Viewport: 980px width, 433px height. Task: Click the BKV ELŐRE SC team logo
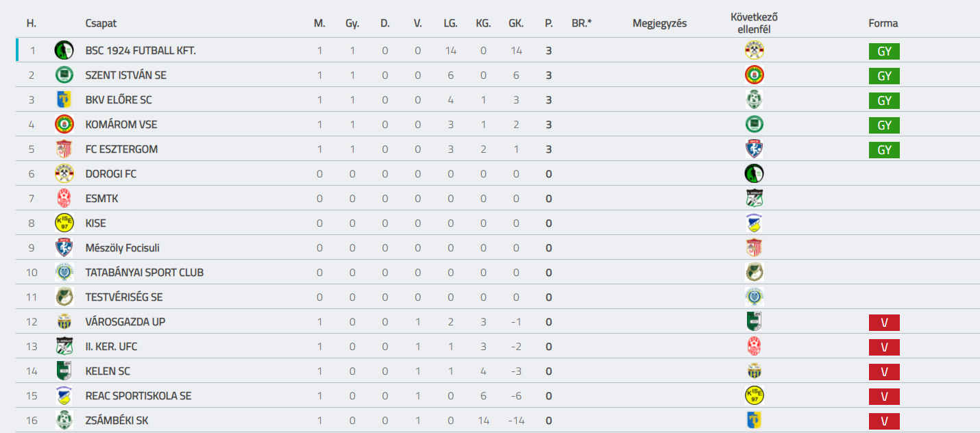[64, 100]
